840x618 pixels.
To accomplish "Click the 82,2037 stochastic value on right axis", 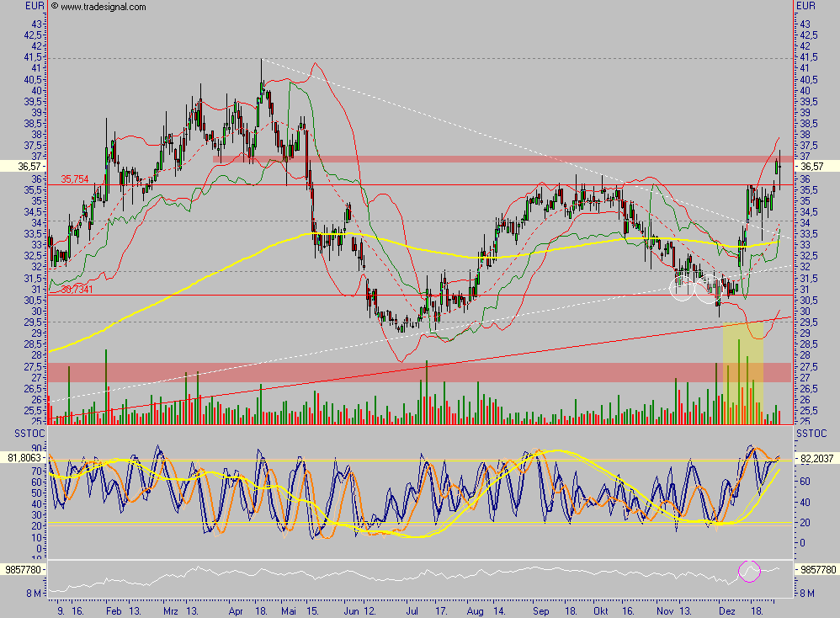I will [816, 459].
